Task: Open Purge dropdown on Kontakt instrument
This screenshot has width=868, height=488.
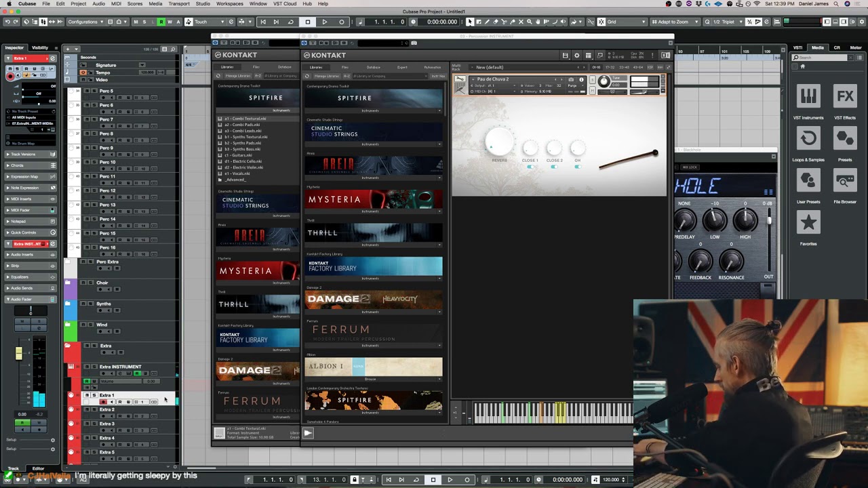Action: click(x=576, y=85)
